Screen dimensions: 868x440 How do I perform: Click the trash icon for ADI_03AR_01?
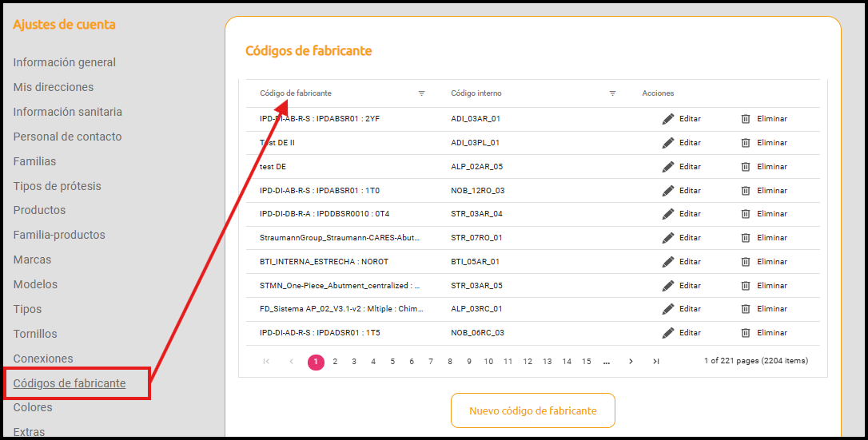click(x=746, y=119)
